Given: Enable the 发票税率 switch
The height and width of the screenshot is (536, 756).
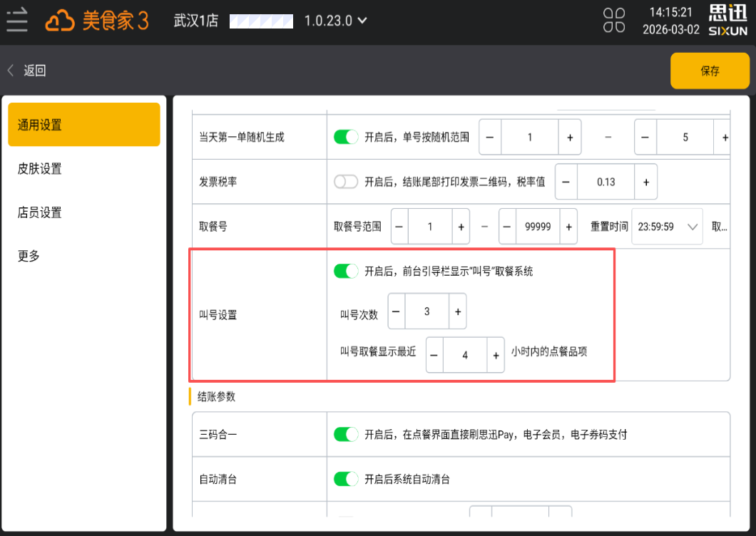Looking at the screenshot, I should 346,182.
